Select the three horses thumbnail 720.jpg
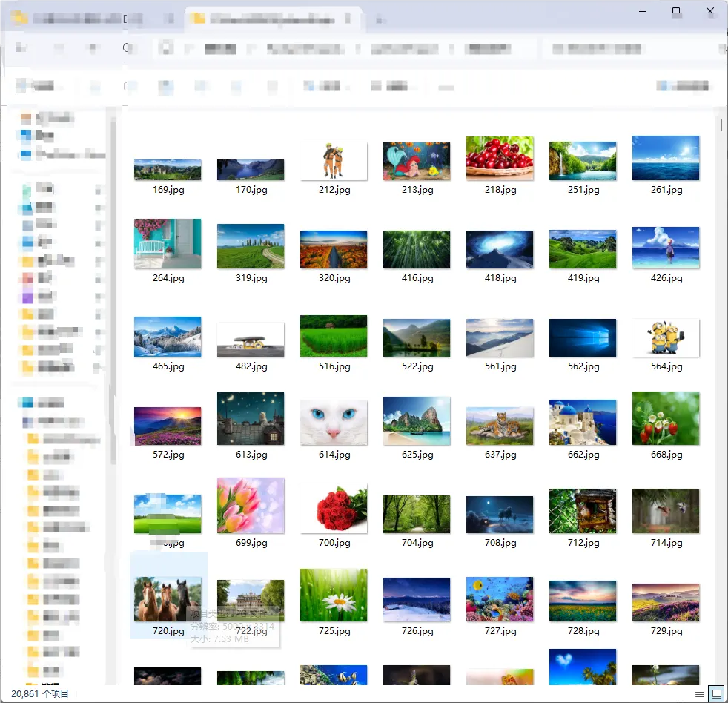728x703 pixels. click(168, 599)
